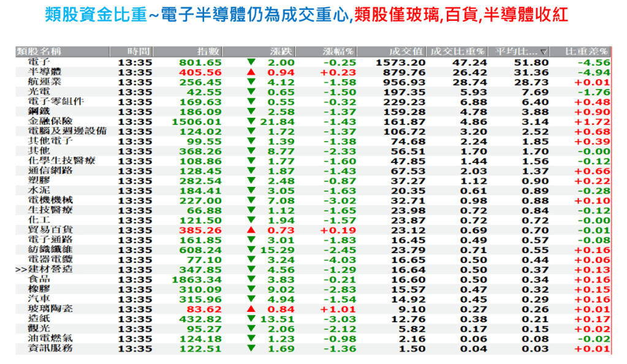Click the sort arrow in 平均比 column header
The image size is (627, 364).
tap(544, 51)
